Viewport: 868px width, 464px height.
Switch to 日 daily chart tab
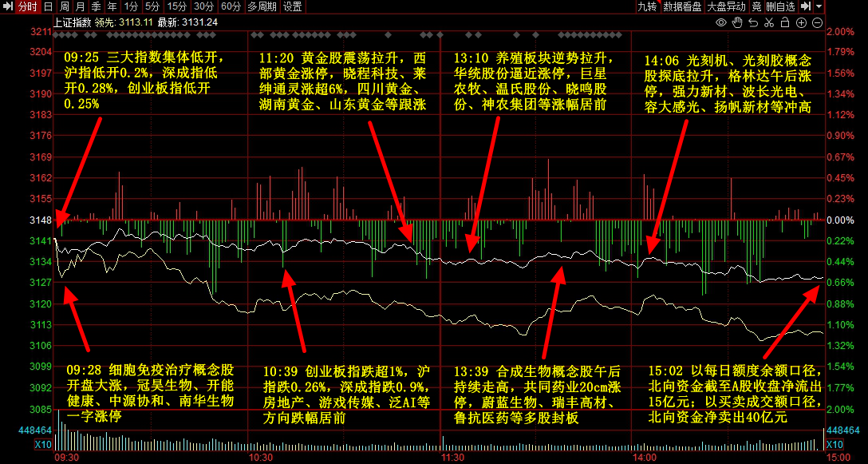[47, 6]
